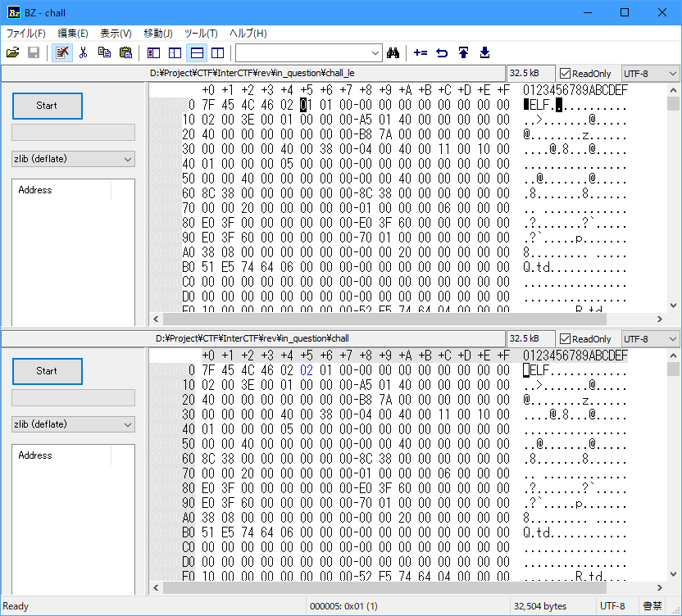Screen dimensions: 682x616
Task: Open the ツール(T) menu
Action: click(201, 34)
